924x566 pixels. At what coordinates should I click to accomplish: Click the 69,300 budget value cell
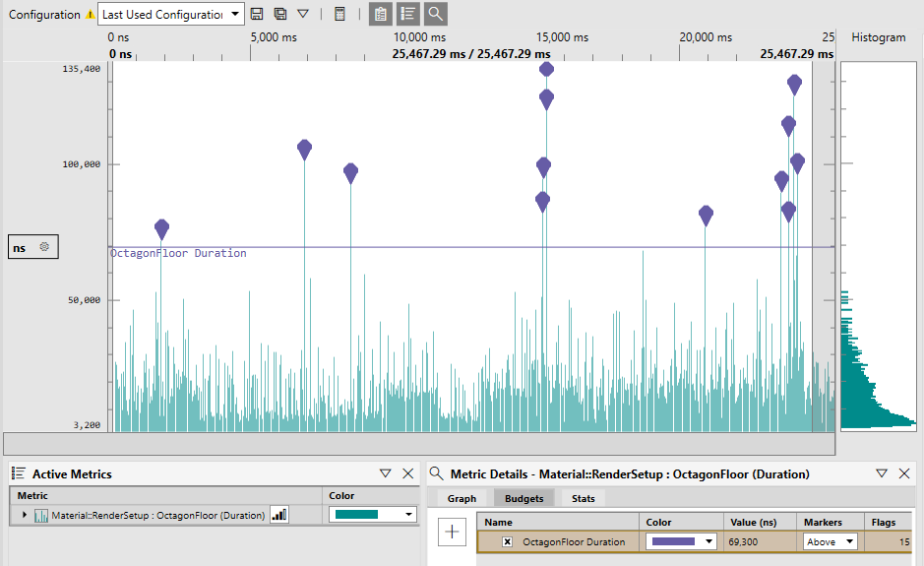click(760, 541)
